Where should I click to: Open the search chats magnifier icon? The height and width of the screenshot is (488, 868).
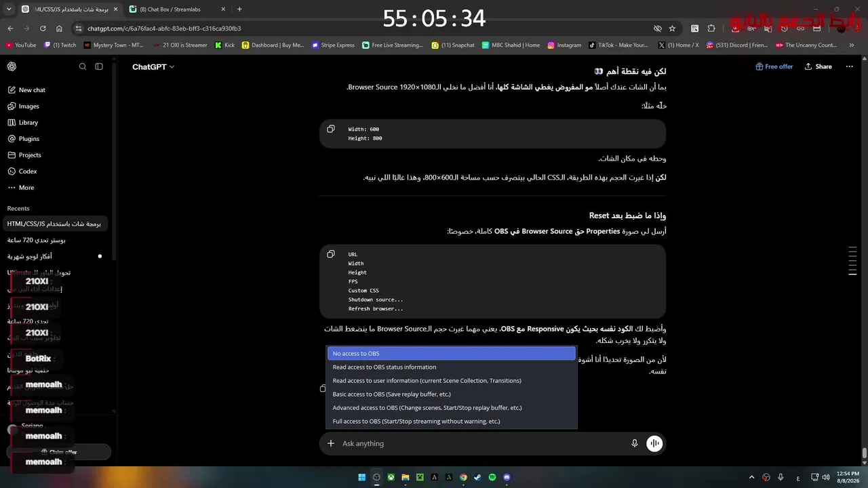(83, 66)
